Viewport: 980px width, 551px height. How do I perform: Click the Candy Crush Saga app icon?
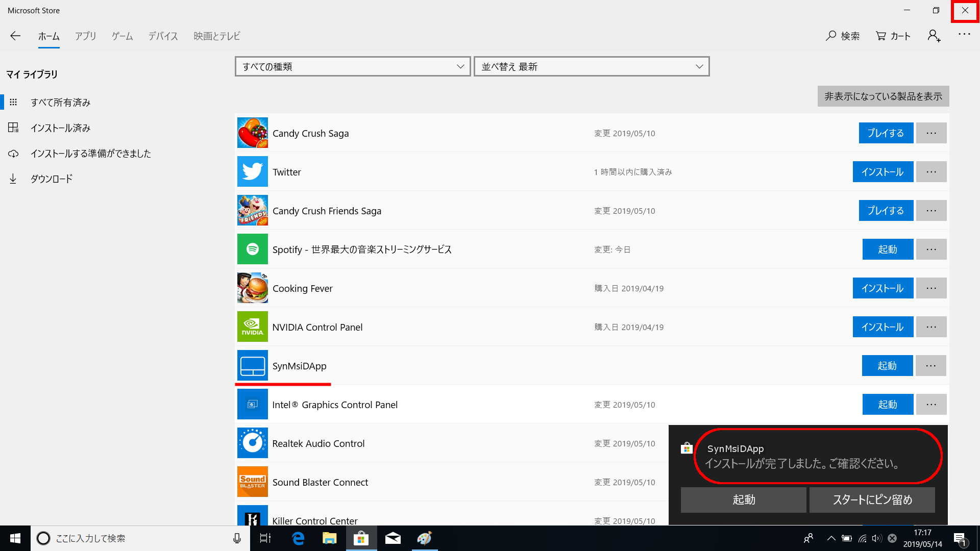point(253,133)
